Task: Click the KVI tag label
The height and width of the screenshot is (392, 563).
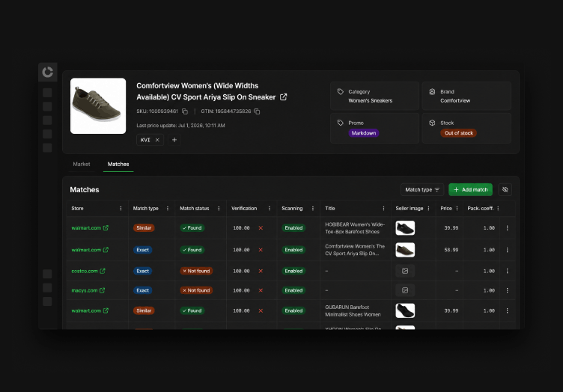Action: 145,140
